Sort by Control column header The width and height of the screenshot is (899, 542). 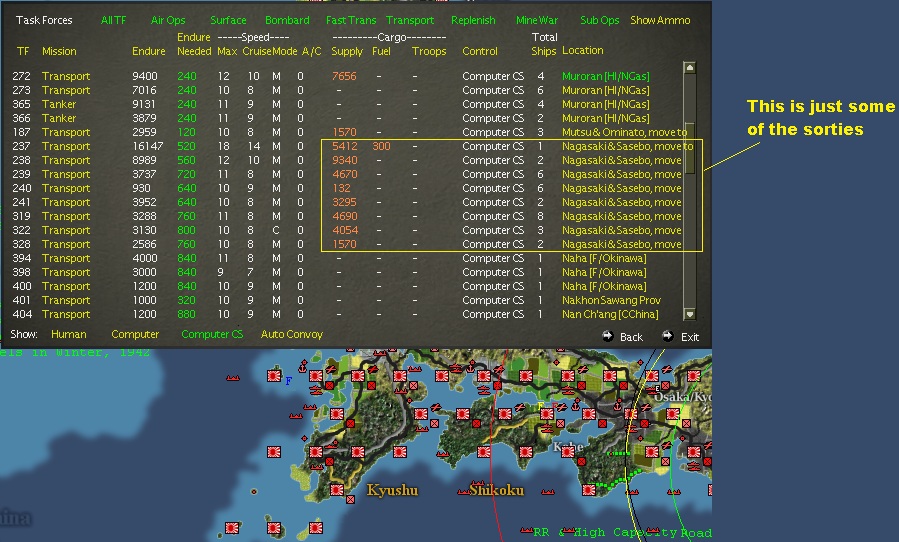[480, 51]
